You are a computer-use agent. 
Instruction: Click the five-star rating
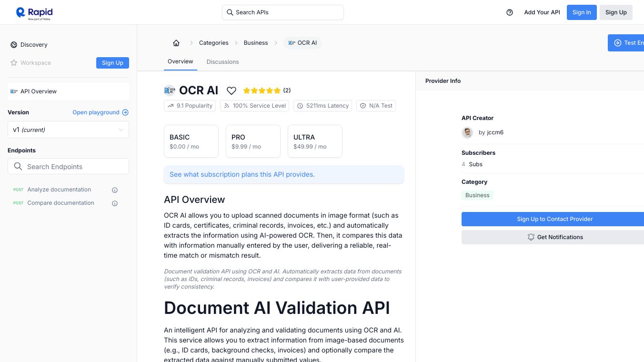pyautogui.click(x=262, y=90)
